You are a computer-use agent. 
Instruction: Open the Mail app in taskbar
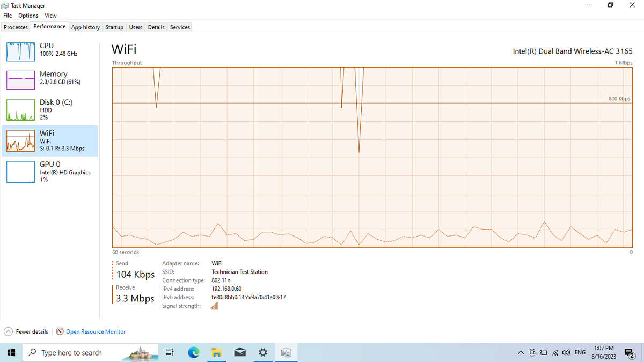click(x=240, y=352)
